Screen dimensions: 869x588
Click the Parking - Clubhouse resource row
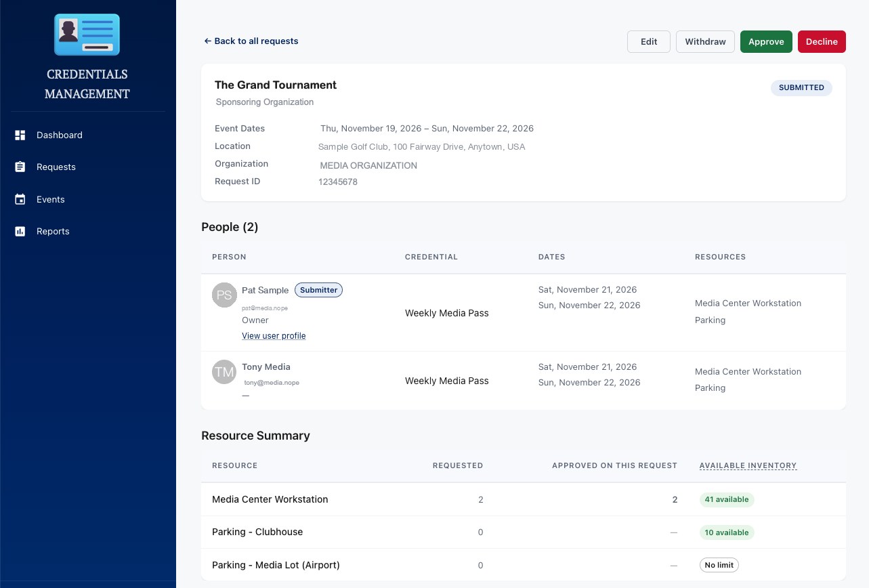point(524,532)
